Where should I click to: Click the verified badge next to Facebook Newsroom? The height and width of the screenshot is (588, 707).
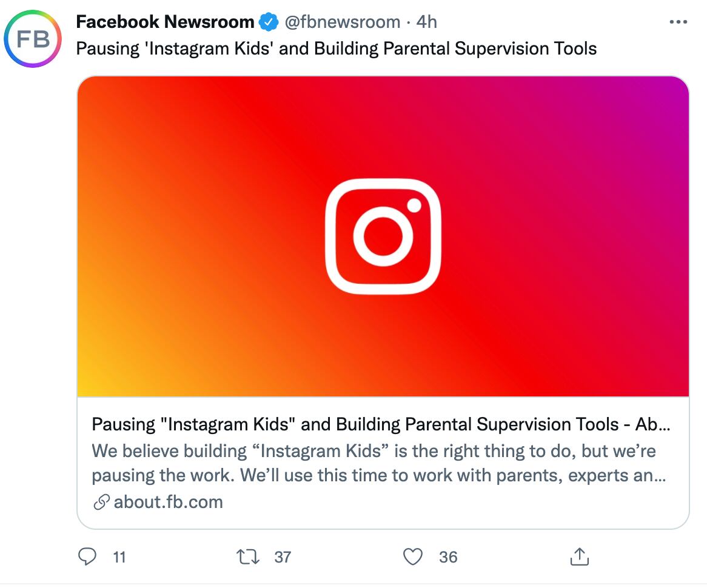click(268, 21)
